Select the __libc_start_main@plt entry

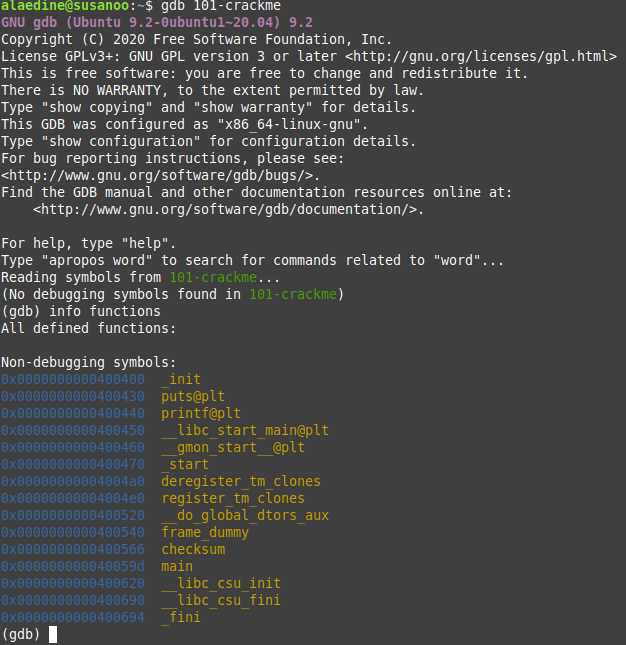[x=245, y=430]
